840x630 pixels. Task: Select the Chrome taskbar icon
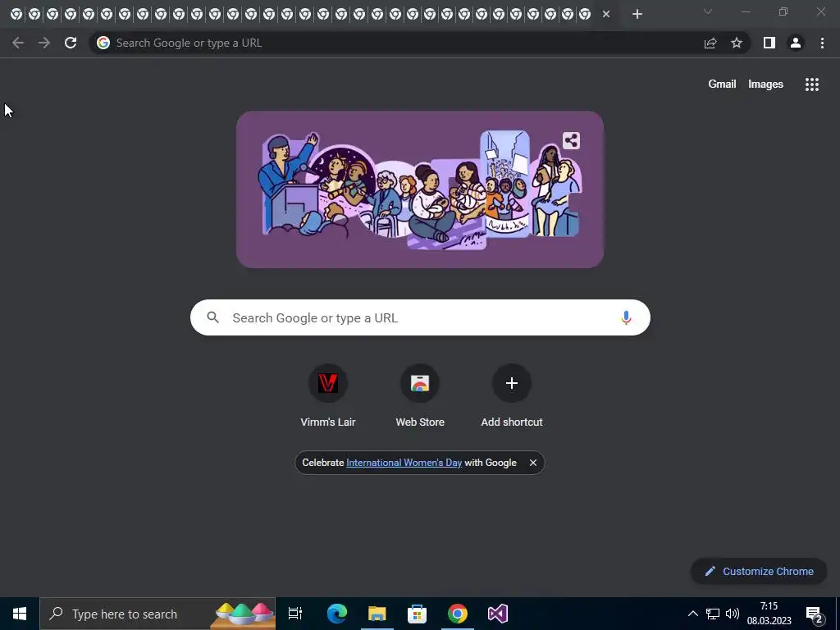coord(458,614)
